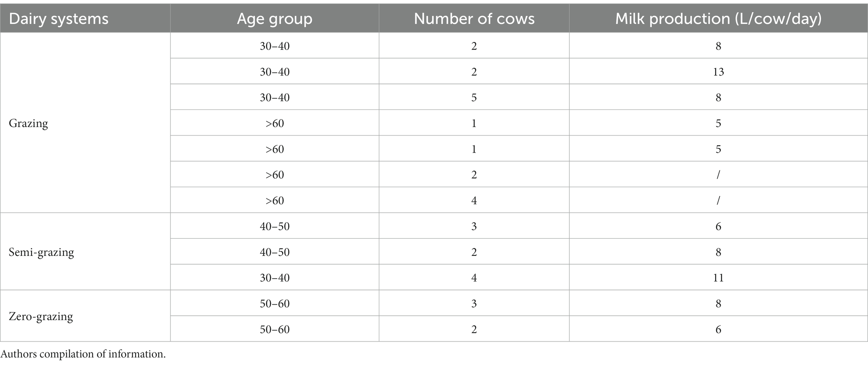The width and height of the screenshot is (868, 365).
Task: Click the Dairy systems column header
Action: pyautogui.click(x=59, y=19)
